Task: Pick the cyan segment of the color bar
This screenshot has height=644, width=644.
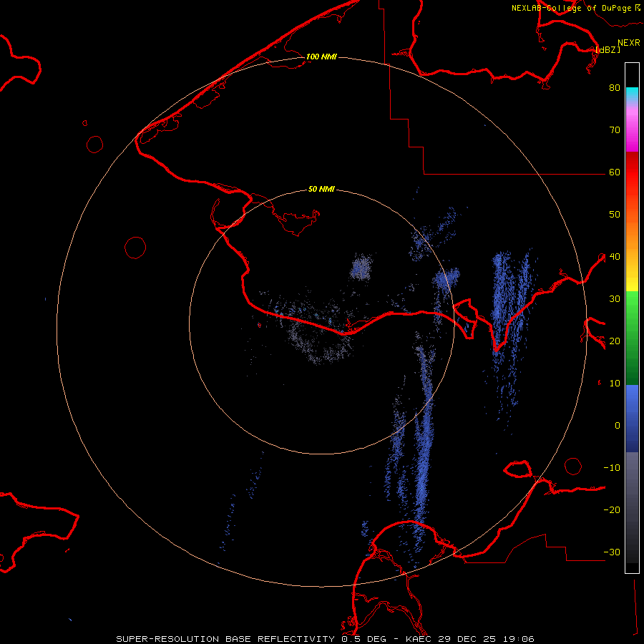Action: [632, 95]
